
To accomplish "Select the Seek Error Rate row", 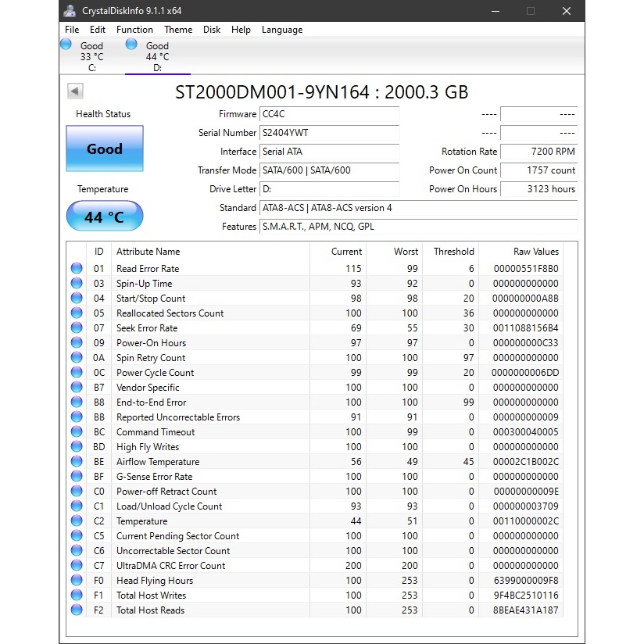I will [147, 328].
